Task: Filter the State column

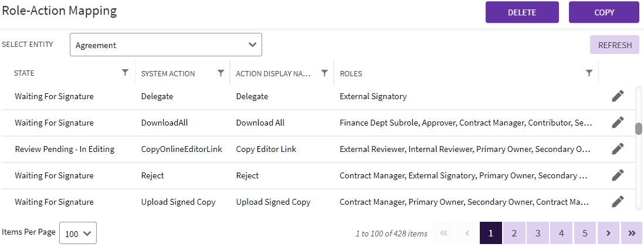Action: click(x=125, y=73)
